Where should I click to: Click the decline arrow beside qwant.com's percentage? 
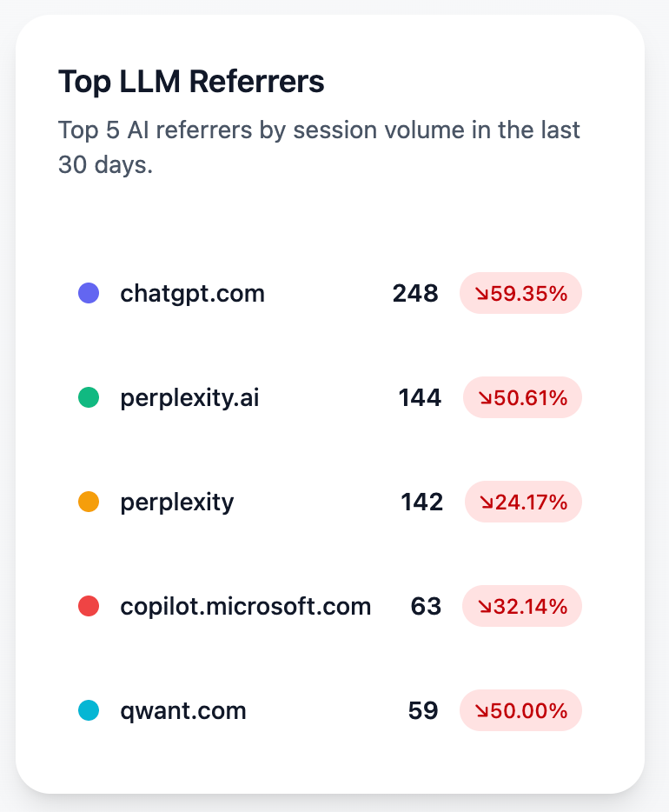pos(481,710)
